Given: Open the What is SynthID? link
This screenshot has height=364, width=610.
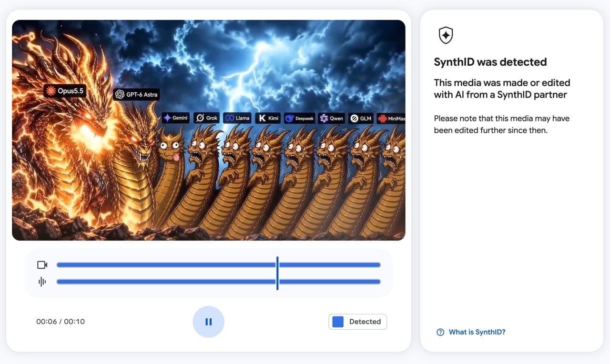Looking at the screenshot, I should click(x=477, y=332).
